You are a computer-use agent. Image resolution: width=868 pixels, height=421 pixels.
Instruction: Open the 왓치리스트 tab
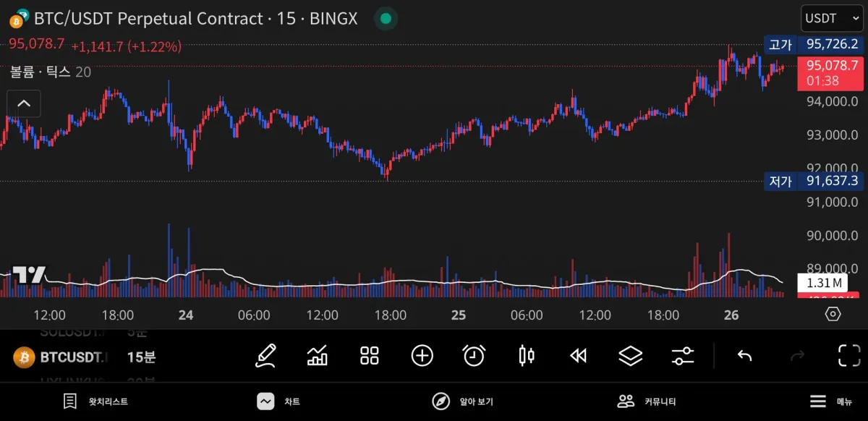coord(95,401)
